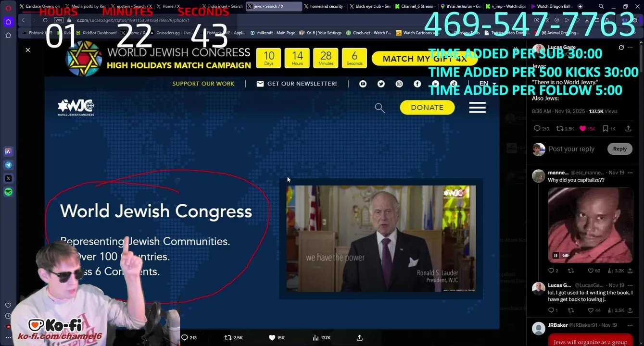
Task: Repost the tweet showing 2.5K reposts
Action: click(565, 128)
